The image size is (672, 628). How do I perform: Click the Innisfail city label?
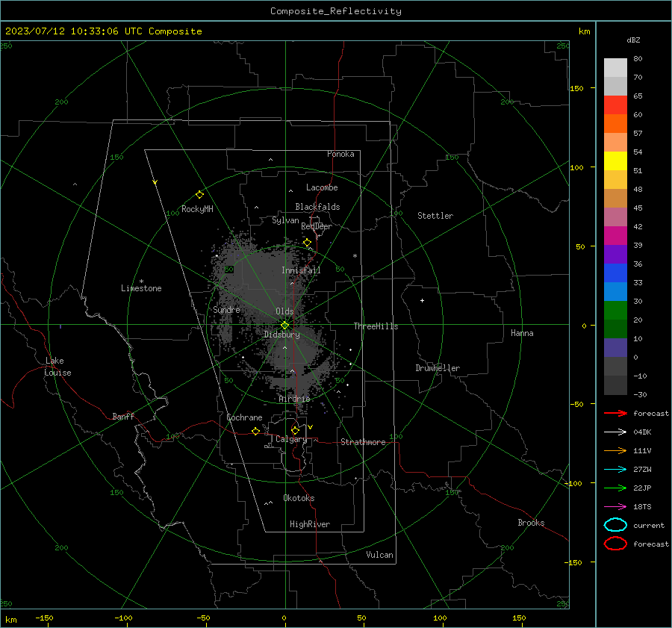coord(301,270)
